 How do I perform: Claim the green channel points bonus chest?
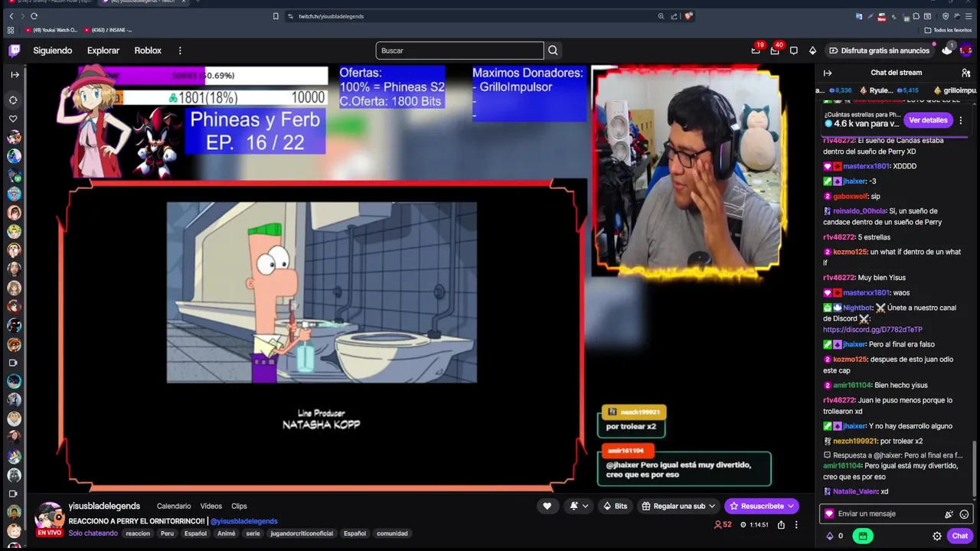pos(863,536)
